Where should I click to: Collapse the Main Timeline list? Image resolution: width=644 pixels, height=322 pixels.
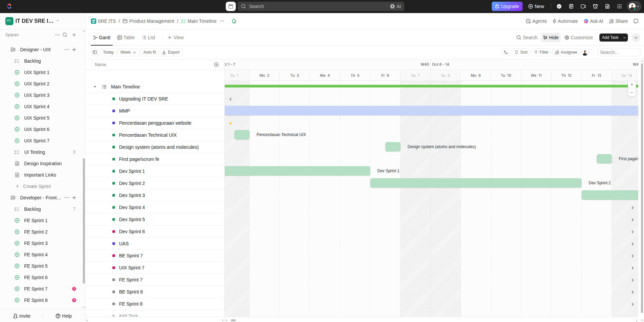pyautogui.click(x=95, y=87)
